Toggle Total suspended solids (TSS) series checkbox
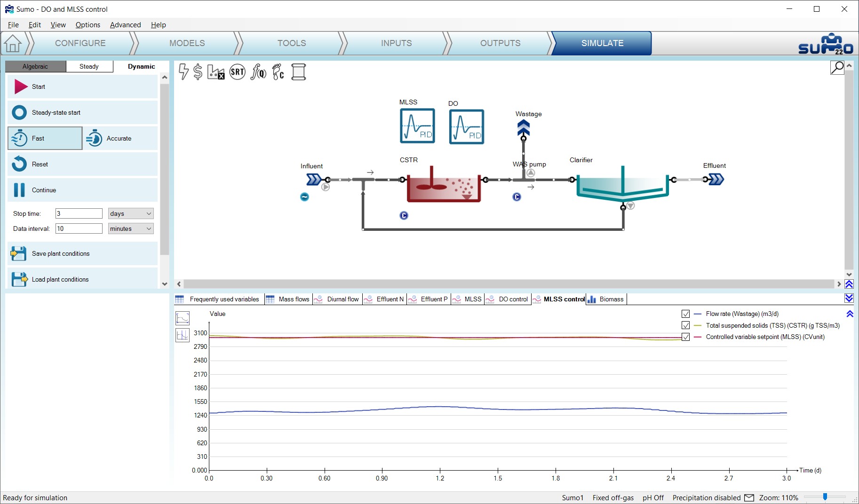 (685, 325)
